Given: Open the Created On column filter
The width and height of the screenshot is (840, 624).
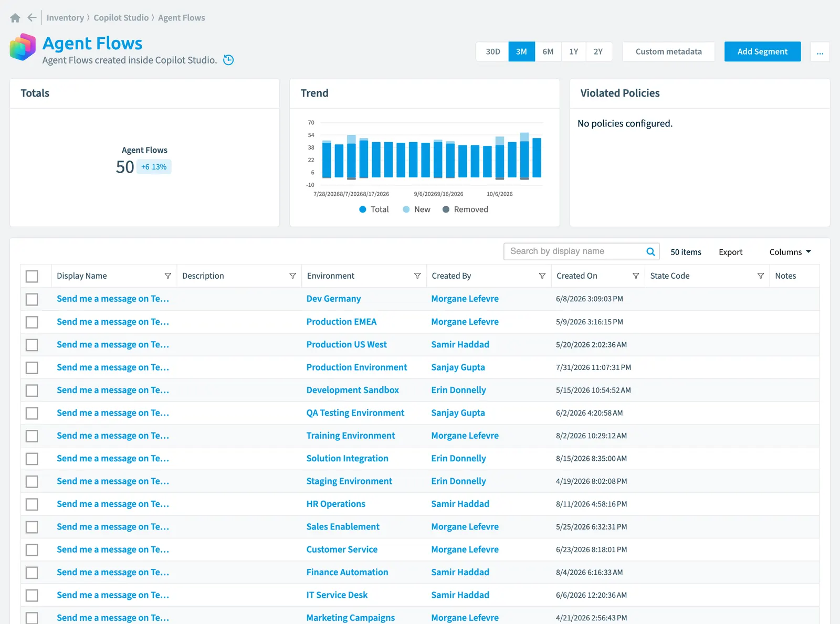Looking at the screenshot, I should pyautogui.click(x=636, y=276).
